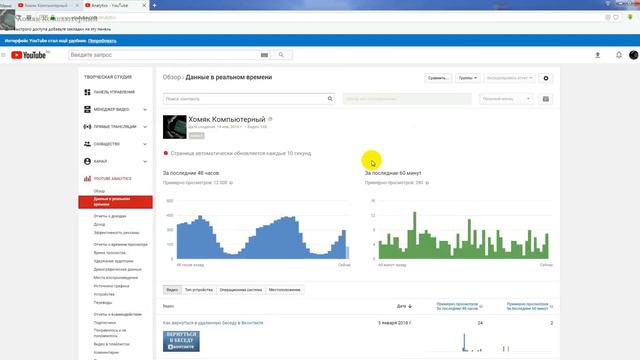Image resolution: width=640 pixels, height=360 pixels.
Task: Click the Сравнить button
Action: pos(438,78)
